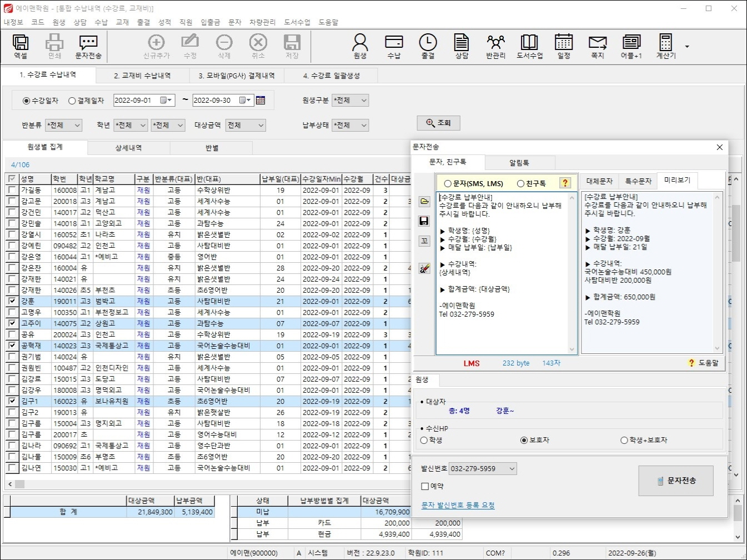The height and width of the screenshot is (560, 747).
Task: Open the 일정 calendar toolbar icon
Action: click(564, 46)
